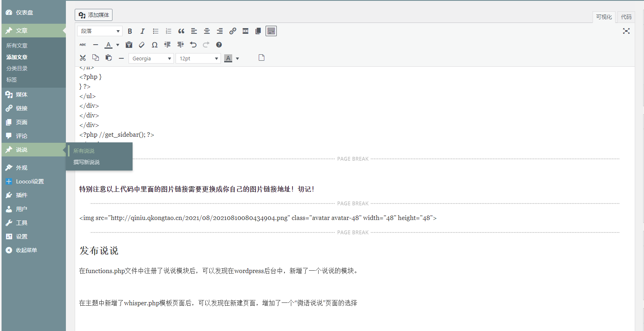The height and width of the screenshot is (331, 644).
Task: Open the 12pt font size dropdown
Action: pos(198,59)
